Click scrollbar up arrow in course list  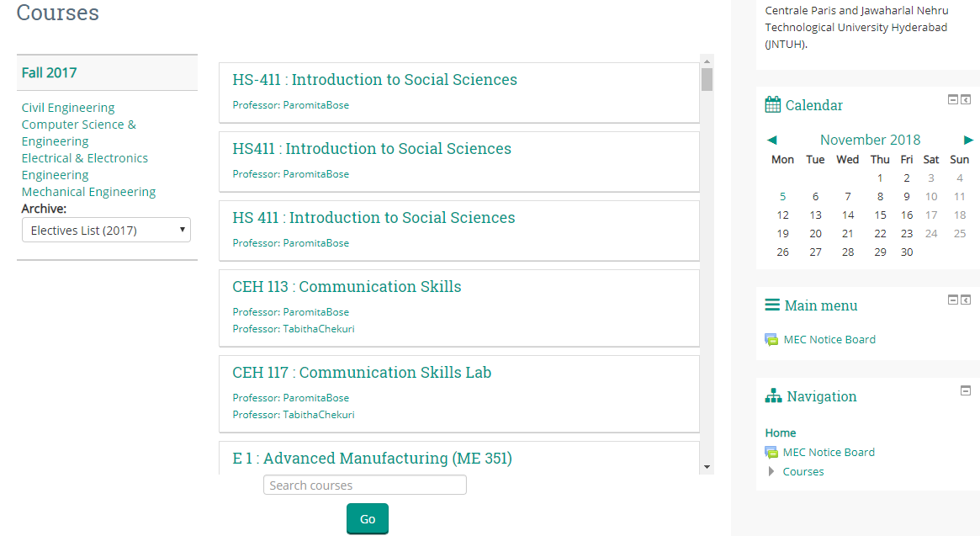(x=707, y=61)
